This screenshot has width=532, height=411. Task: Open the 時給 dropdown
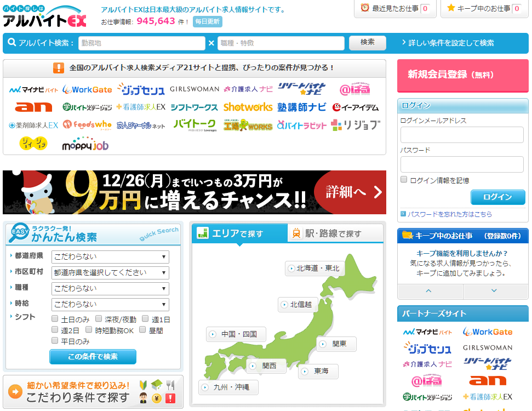110,305
